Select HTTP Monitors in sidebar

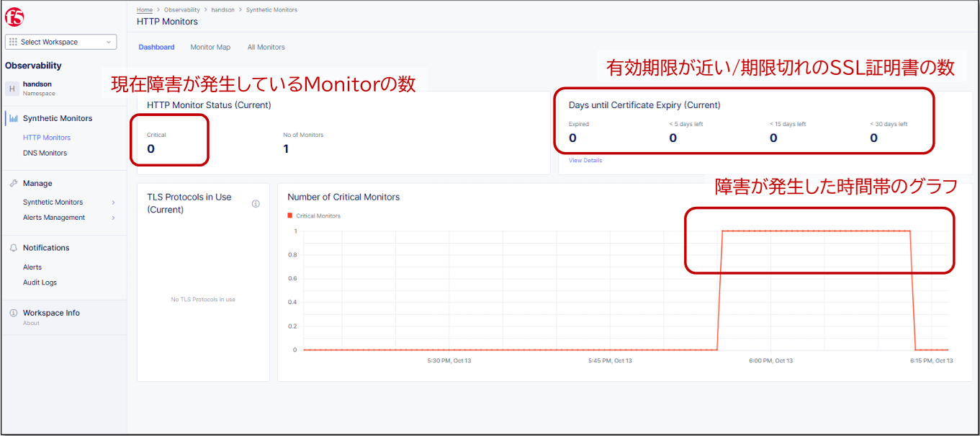pyautogui.click(x=47, y=138)
